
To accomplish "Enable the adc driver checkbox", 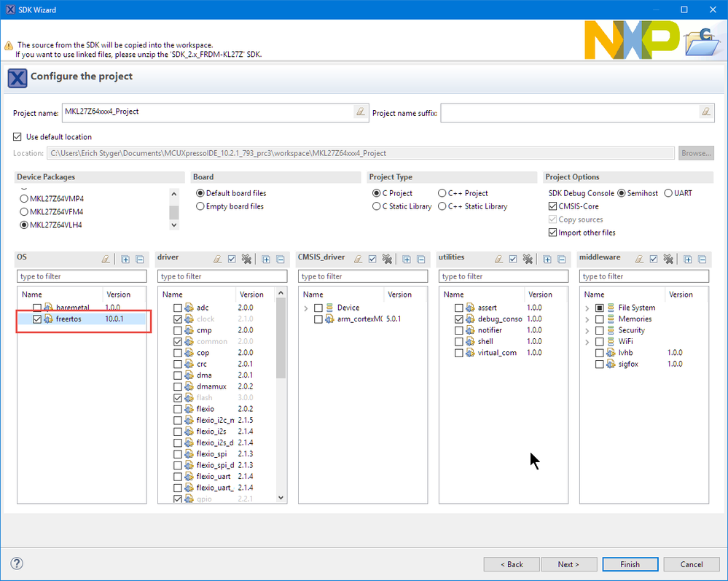I will tap(177, 308).
